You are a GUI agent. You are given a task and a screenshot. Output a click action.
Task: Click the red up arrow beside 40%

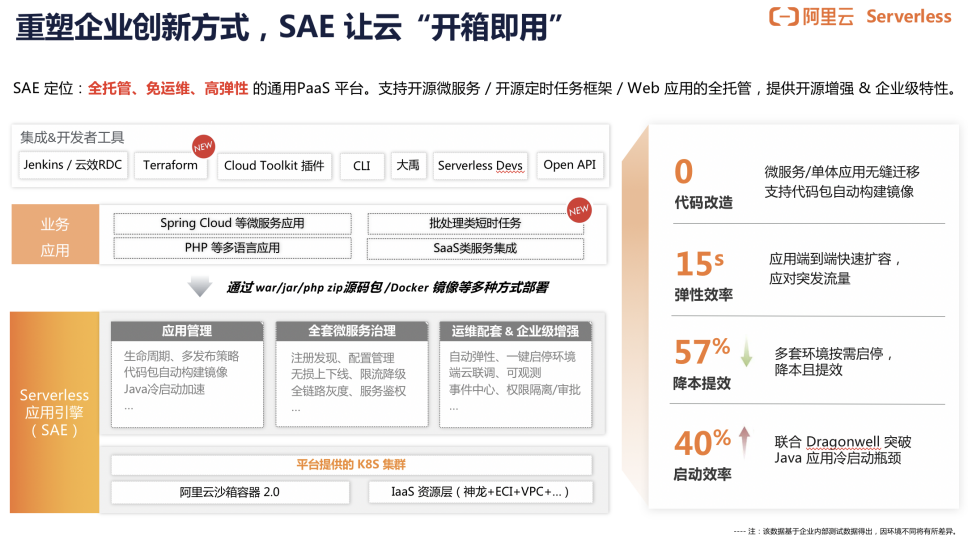point(745,442)
